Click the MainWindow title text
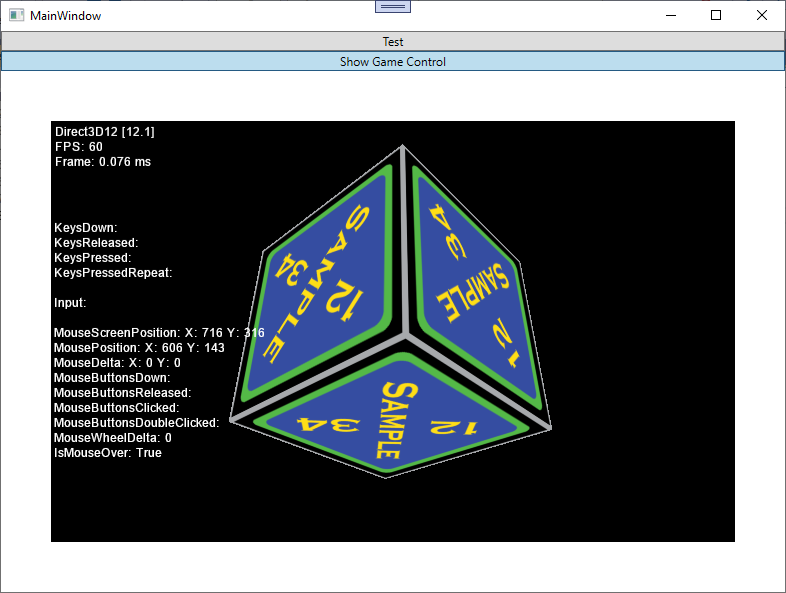Viewport: 786px width, 593px height. (x=65, y=16)
